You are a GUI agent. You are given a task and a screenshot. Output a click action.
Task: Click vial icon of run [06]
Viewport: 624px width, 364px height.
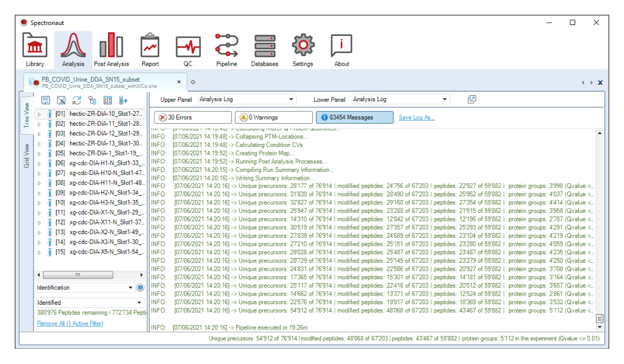[x=50, y=163]
